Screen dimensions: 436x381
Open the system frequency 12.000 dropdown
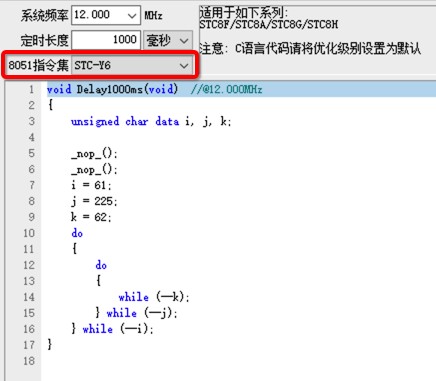106,15
